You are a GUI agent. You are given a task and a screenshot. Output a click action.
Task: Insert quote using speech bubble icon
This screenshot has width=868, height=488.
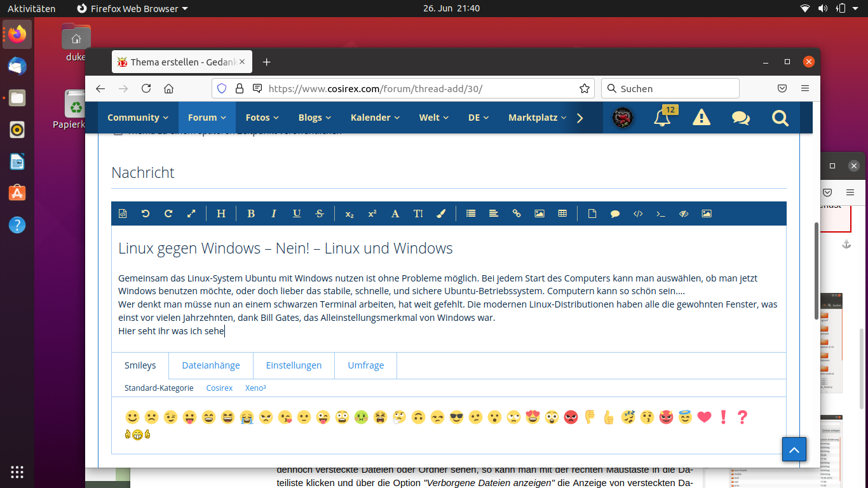615,213
